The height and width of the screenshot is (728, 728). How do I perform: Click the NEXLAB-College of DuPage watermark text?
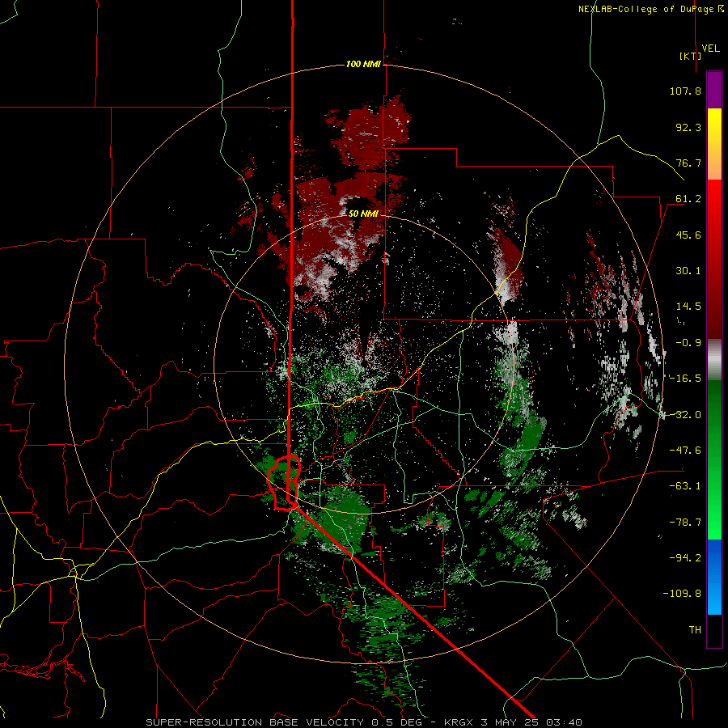tap(650, 9)
